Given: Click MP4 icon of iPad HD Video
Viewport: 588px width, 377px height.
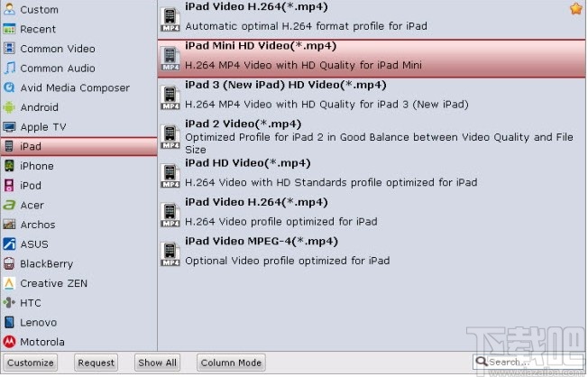Looking at the screenshot, I should tap(170, 176).
